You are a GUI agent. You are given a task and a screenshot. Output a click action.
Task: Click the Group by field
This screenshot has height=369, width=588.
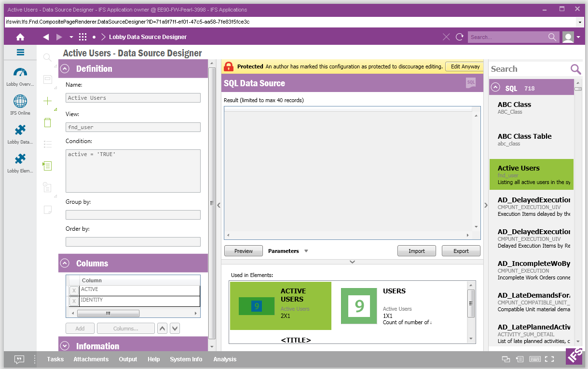pyautogui.click(x=133, y=215)
